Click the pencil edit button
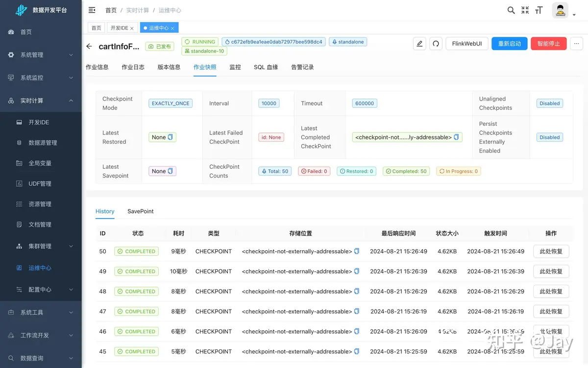Viewport: 588px width, 368px height. pyautogui.click(x=419, y=44)
